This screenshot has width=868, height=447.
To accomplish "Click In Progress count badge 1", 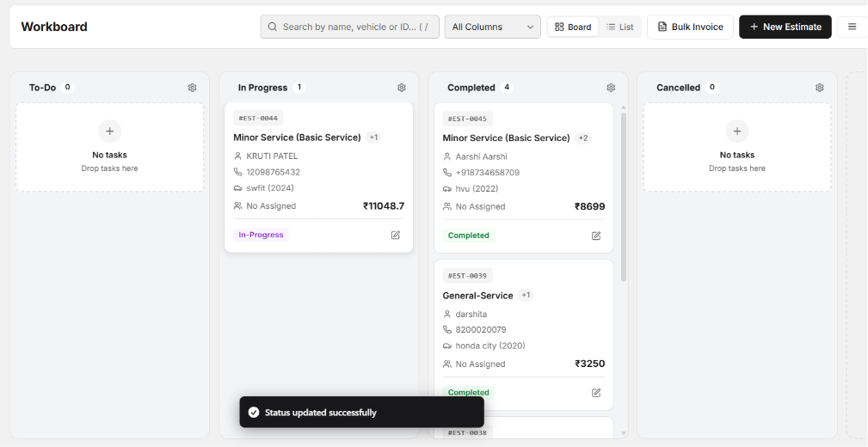I will pos(299,87).
